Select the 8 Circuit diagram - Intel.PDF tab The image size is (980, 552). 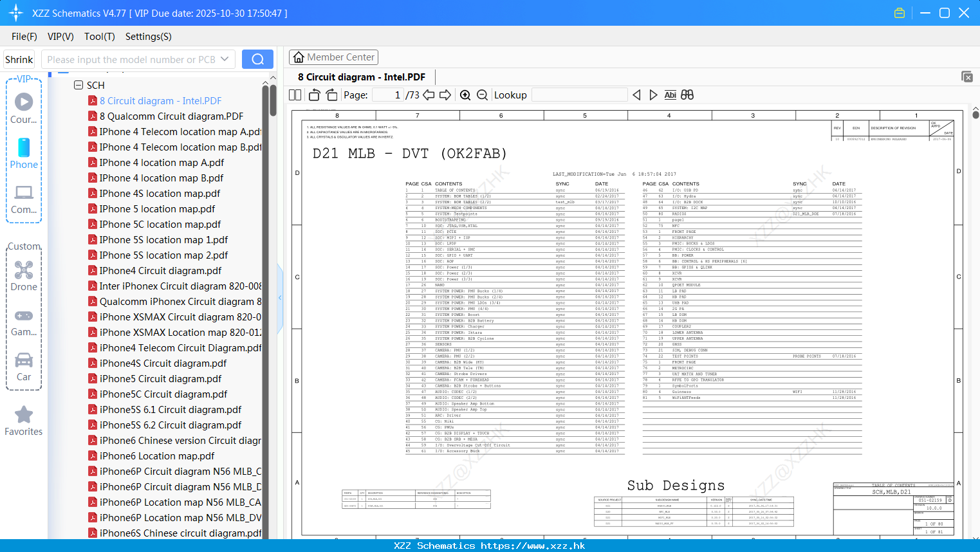362,77
